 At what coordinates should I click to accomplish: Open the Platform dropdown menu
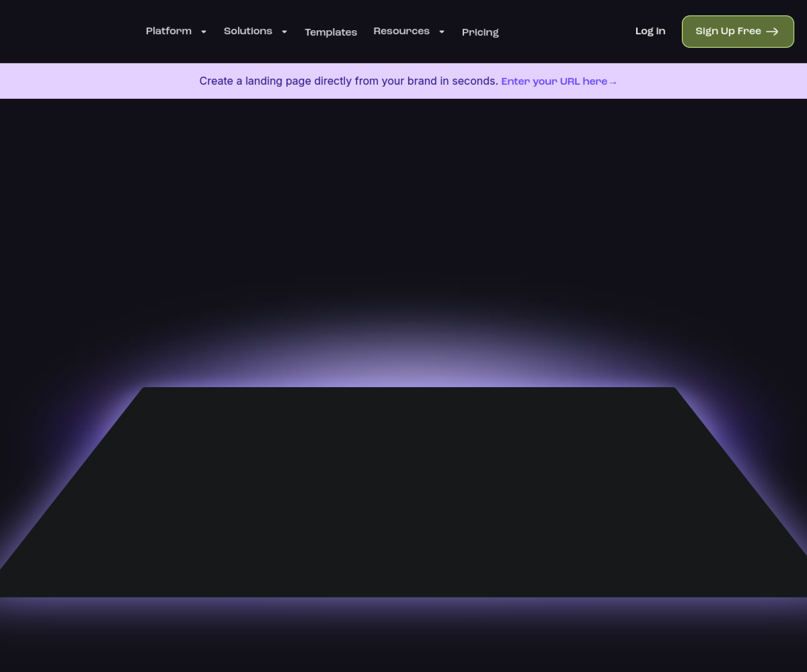click(x=169, y=31)
